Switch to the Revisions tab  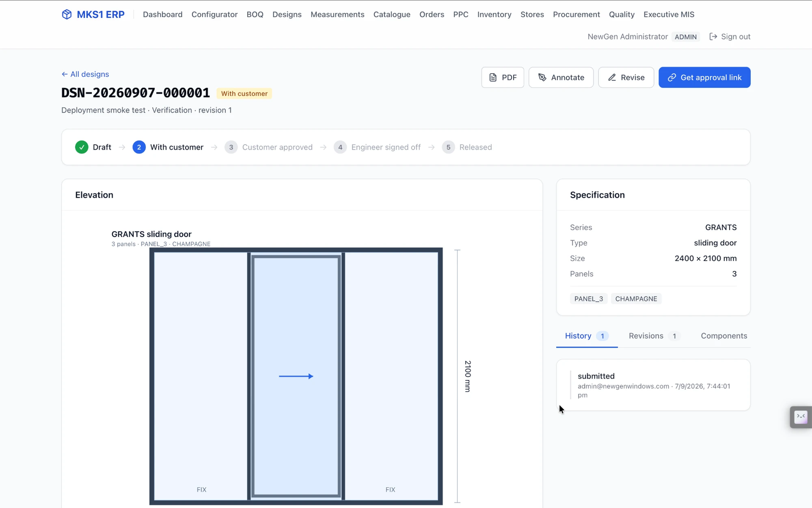point(654,336)
